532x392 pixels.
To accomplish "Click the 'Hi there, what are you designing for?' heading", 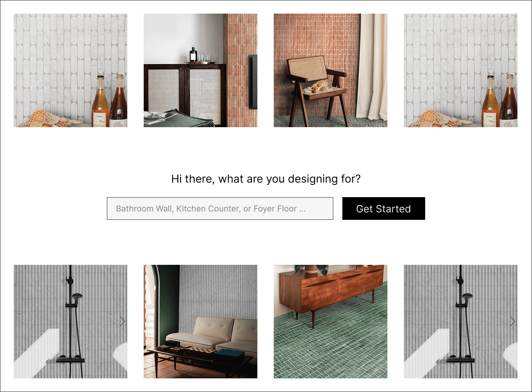I will pos(266,179).
